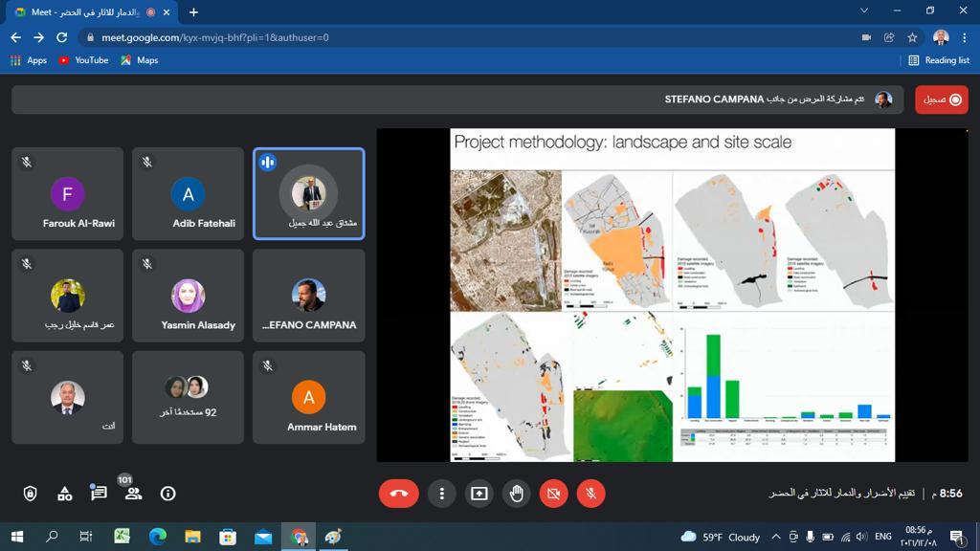Screen dimensions: 980x551
Task: Open the three-dot more options menu
Action: (x=441, y=494)
